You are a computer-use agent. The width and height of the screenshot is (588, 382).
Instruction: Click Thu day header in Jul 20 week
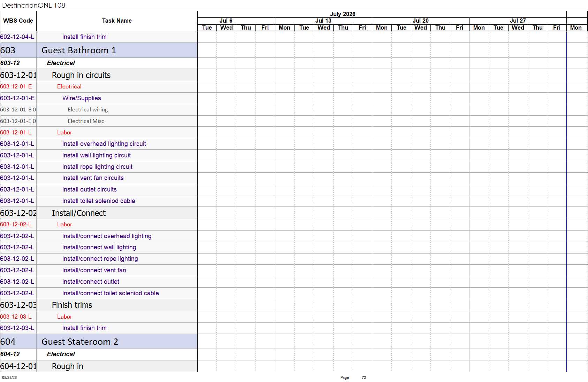pos(440,28)
